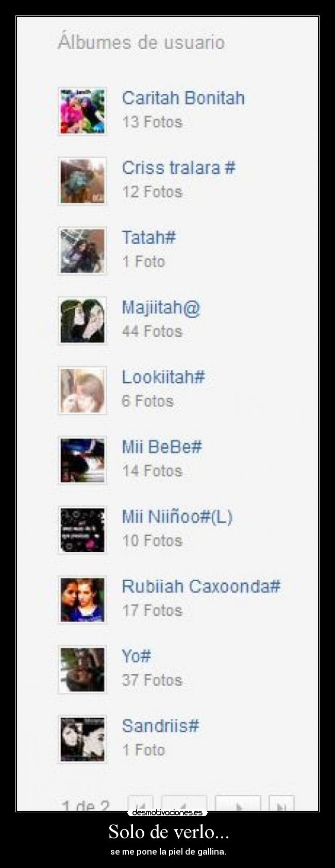335x868 pixels.
Task: Open the Mii BeBe# title link
Action: [161, 447]
